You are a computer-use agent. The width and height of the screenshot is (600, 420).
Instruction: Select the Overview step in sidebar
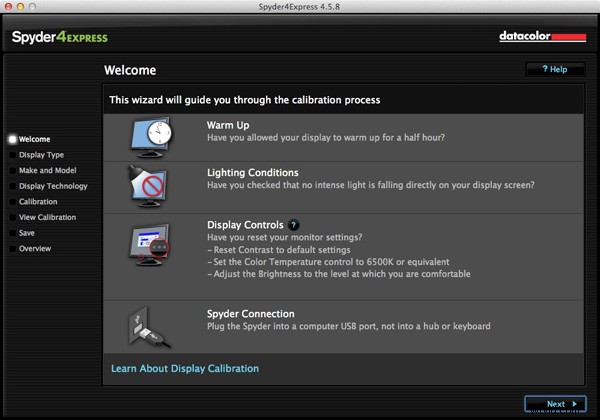35,249
